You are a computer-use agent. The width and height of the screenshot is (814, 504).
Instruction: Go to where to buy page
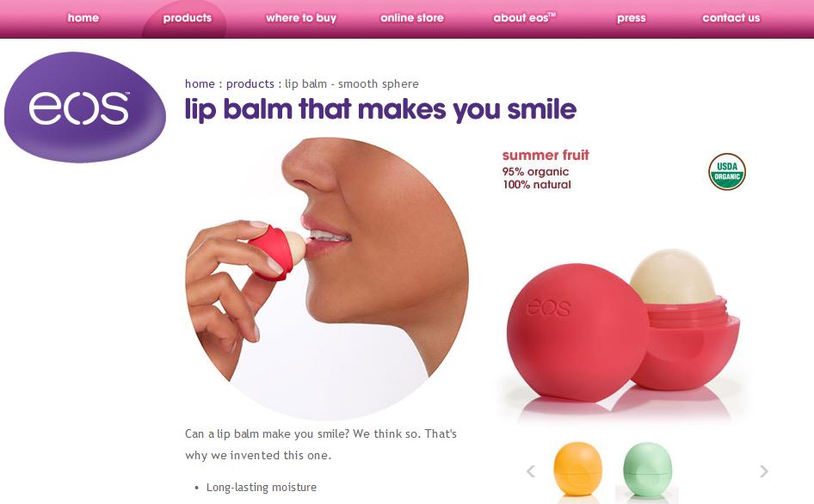pyautogui.click(x=301, y=18)
